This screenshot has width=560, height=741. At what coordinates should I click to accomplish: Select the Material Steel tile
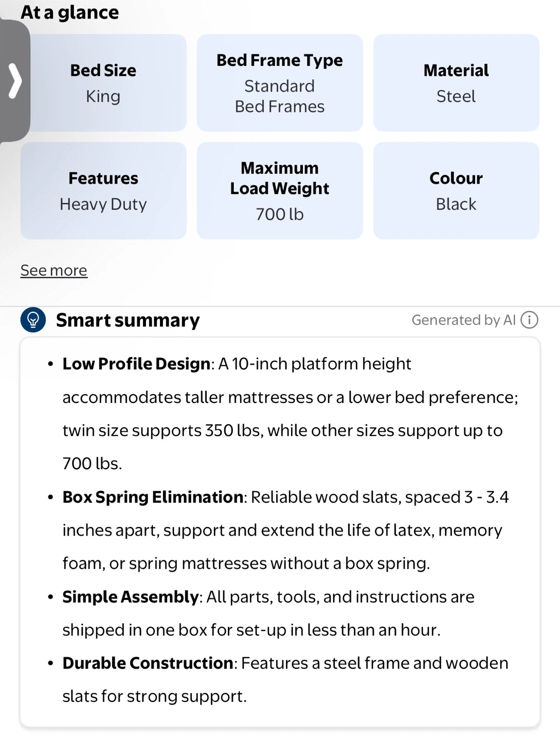(456, 83)
